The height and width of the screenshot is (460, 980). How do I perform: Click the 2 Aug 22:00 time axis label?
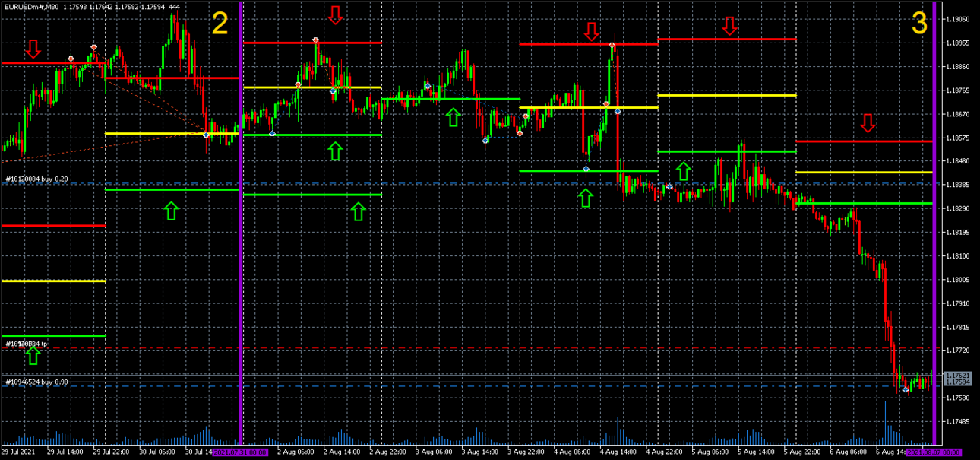pyautogui.click(x=388, y=452)
